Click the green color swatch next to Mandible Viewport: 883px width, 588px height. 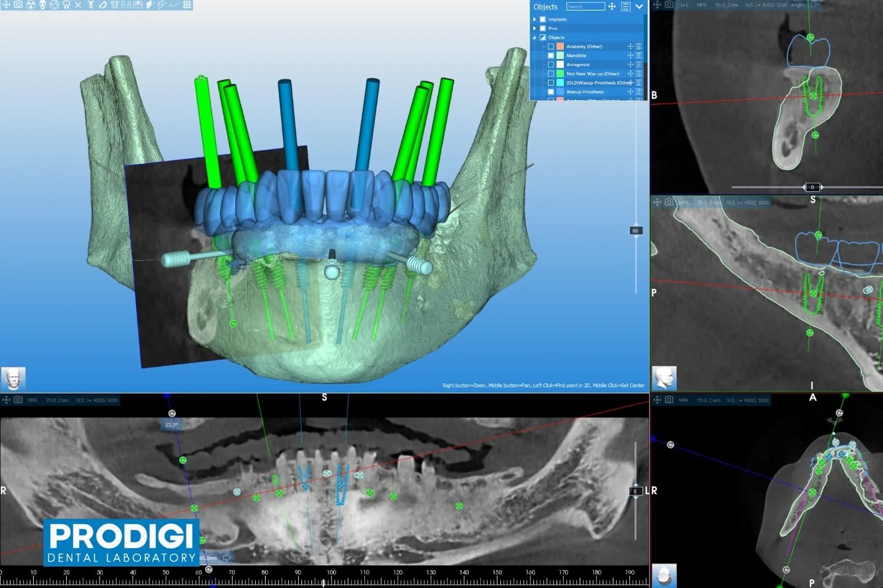(x=560, y=55)
